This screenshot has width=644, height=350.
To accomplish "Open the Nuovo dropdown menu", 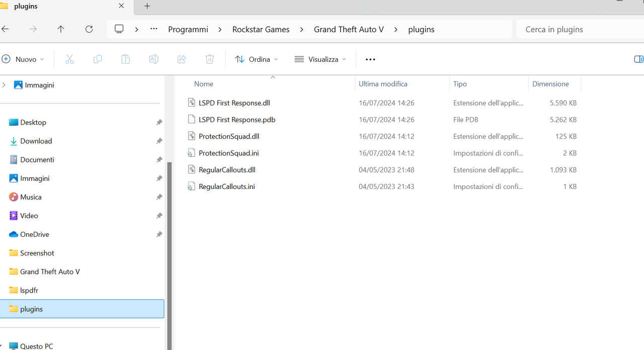I will pyautogui.click(x=23, y=59).
